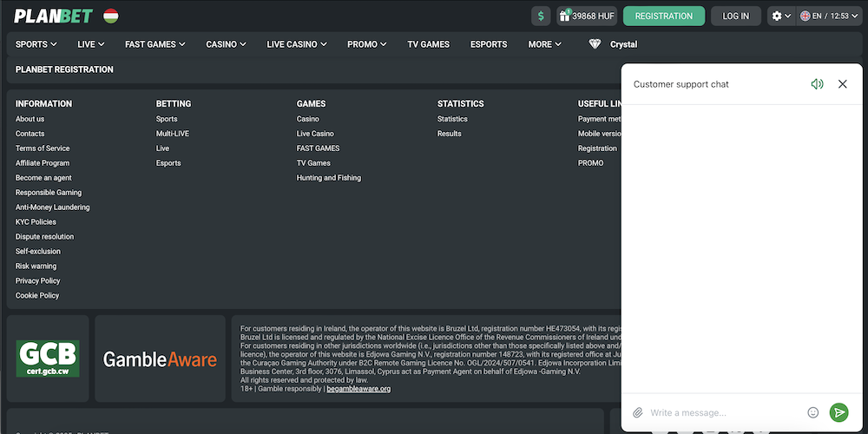Viewport: 868px width, 434px height.
Task: Click the paperclip attach file icon
Action: (638, 412)
